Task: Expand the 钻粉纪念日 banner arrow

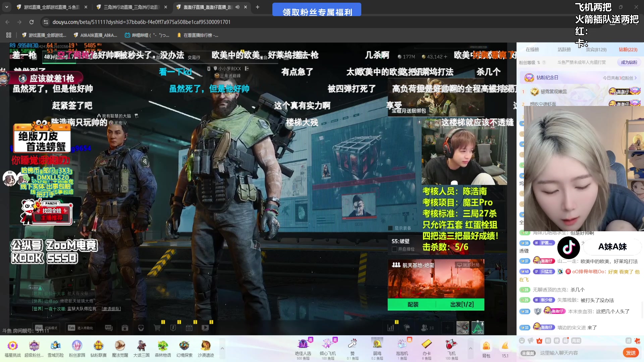Action: [x=635, y=78]
